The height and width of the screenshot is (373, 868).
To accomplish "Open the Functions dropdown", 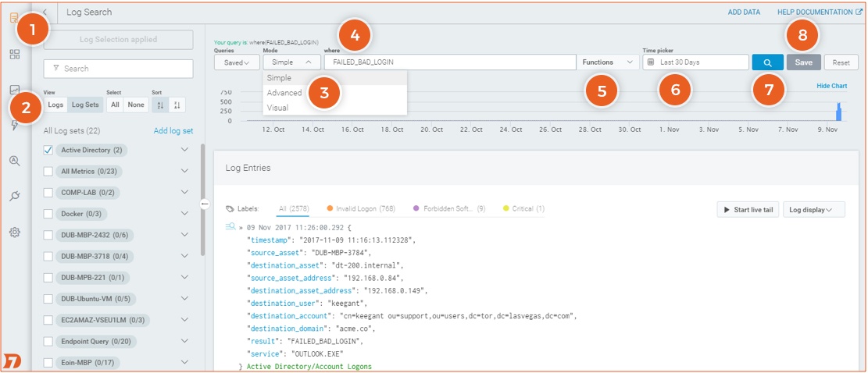I will pyautogui.click(x=606, y=62).
